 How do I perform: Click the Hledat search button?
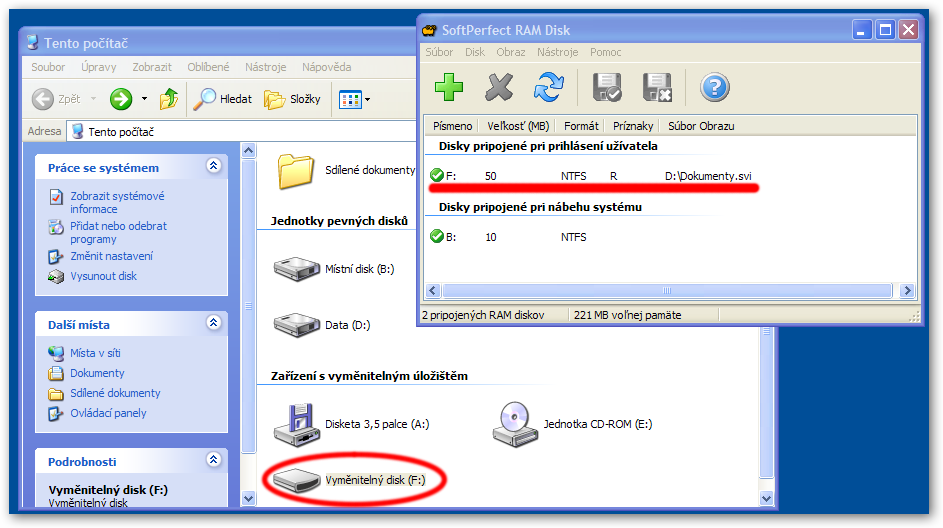(x=223, y=99)
